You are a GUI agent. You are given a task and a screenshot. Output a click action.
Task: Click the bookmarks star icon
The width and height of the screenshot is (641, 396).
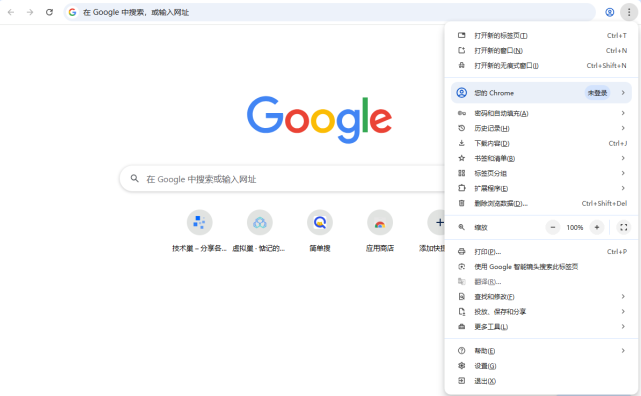462,158
